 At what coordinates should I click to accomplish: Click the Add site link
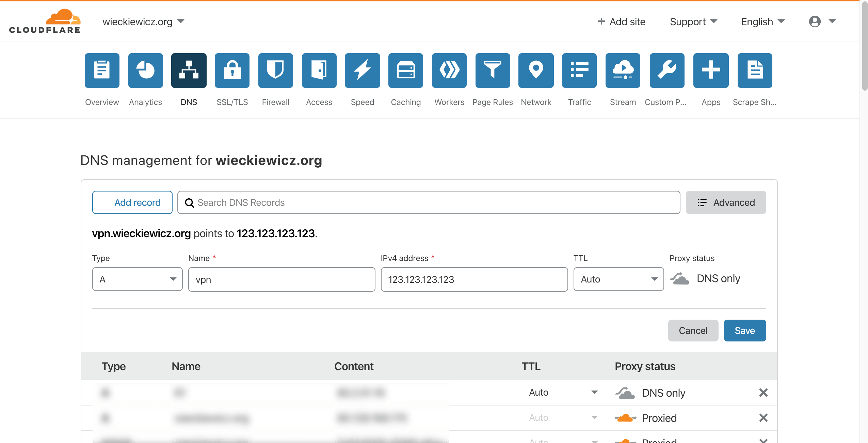(x=621, y=21)
